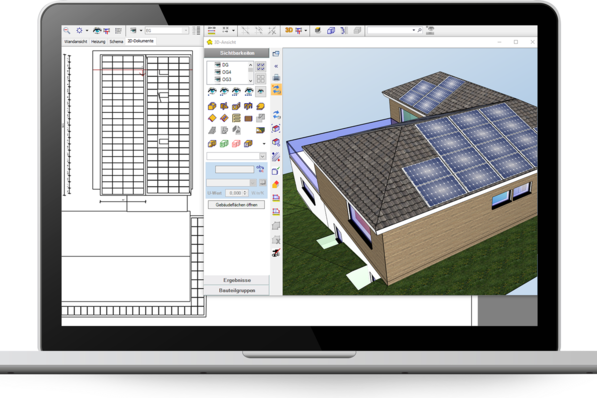Select the diagonal hatch line tool

(276, 156)
